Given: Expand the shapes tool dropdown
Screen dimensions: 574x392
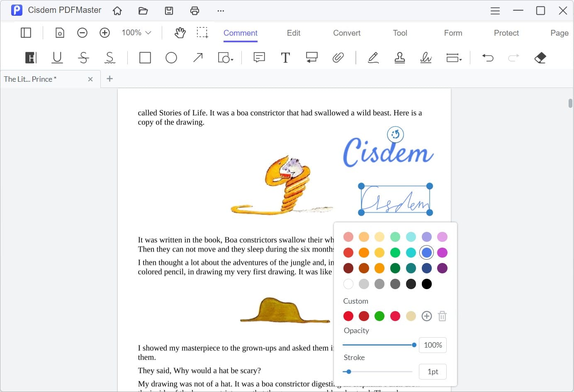Looking at the screenshot, I should [x=225, y=58].
